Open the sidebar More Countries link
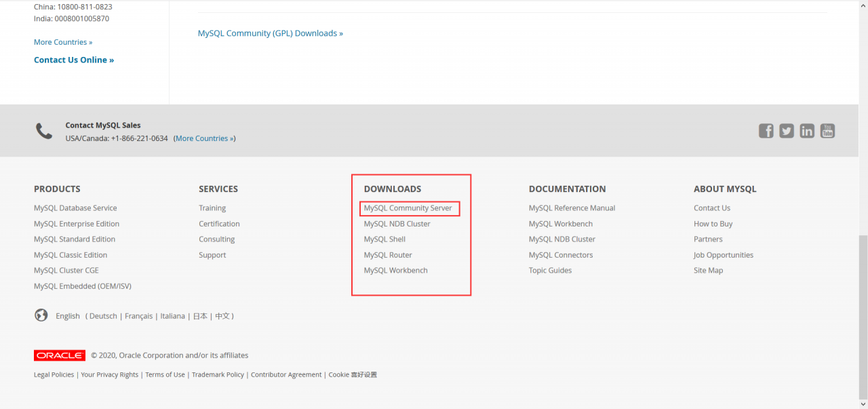This screenshot has width=868, height=409. (63, 42)
